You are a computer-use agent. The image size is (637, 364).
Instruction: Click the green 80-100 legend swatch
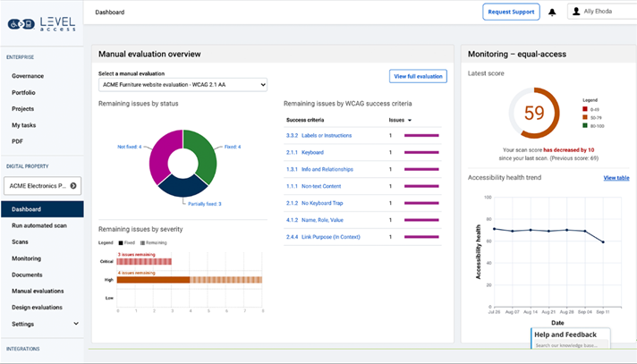(x=585, y=125)
